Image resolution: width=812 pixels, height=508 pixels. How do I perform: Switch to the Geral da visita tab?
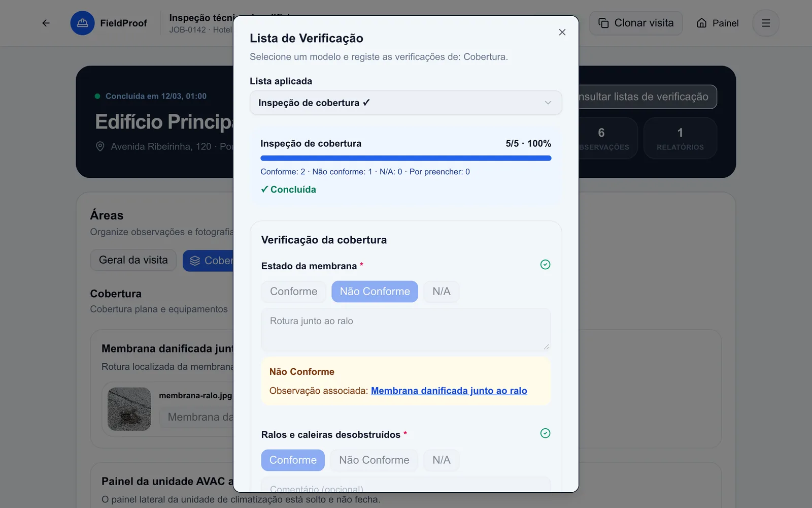133,260
